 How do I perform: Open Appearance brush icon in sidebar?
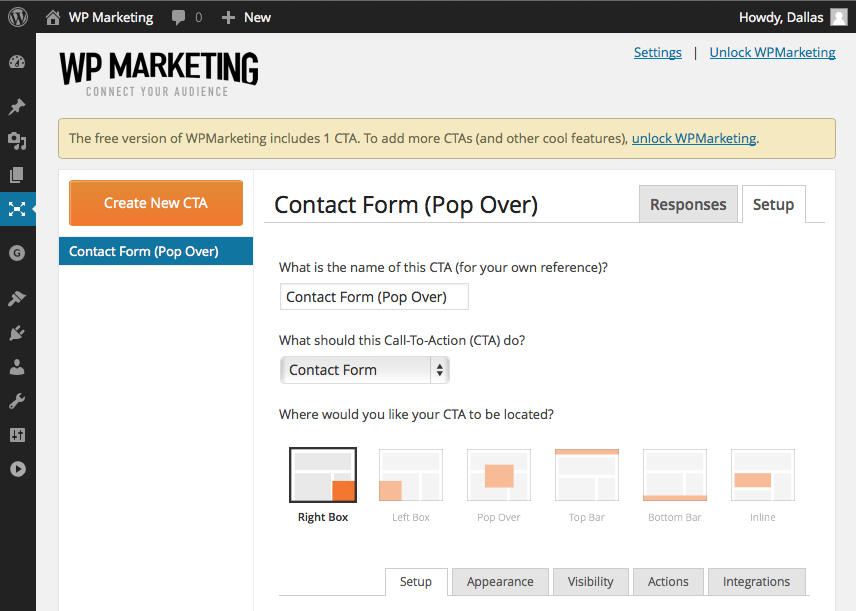click(17, 298)
